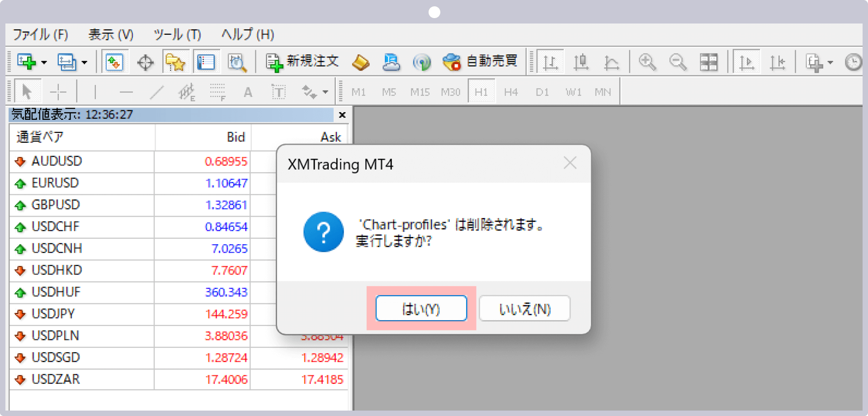Click the tile windows grid icon

pyautogui.click(x=709, y=62)
